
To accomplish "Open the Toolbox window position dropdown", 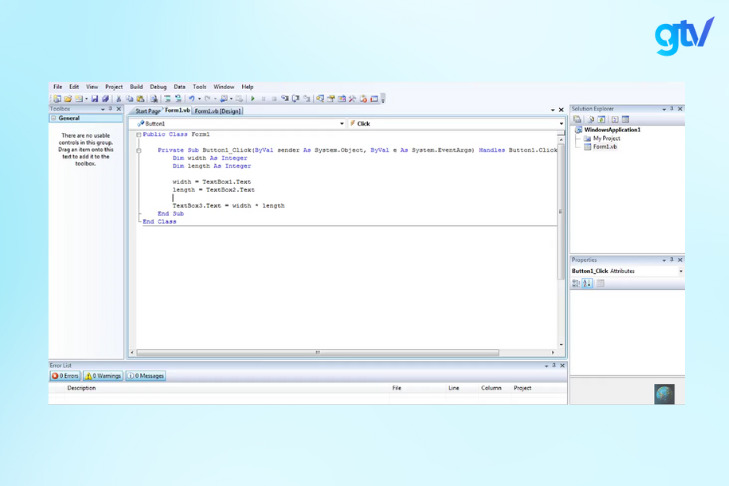I will click(x=103, y=109).
